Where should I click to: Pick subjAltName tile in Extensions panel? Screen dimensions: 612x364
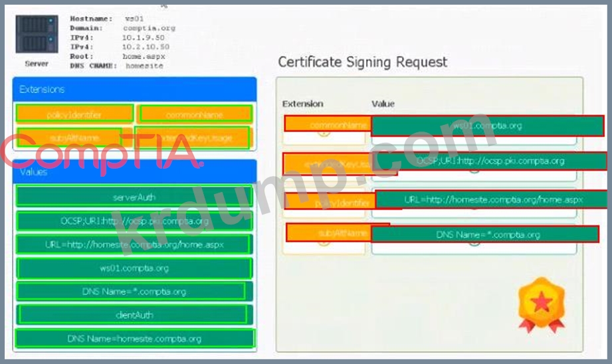click(x=68, y=137)
